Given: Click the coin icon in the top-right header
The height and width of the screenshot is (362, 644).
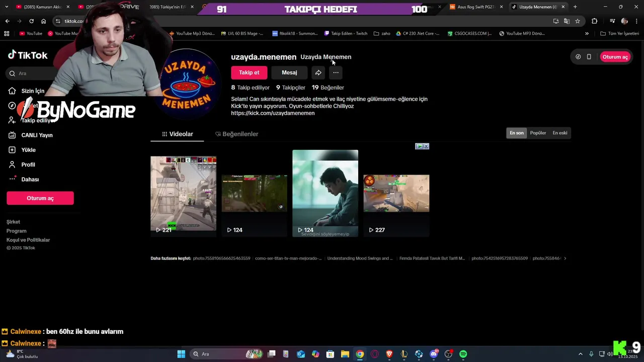Looking at the screenshot, I should click(x=578, y=57).
